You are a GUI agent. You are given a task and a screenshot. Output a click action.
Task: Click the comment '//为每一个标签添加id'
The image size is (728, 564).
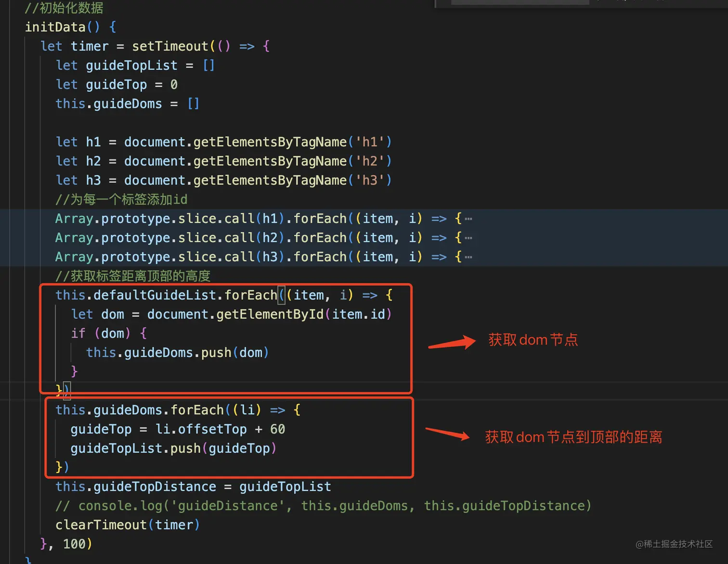click(x=121, y=199)
